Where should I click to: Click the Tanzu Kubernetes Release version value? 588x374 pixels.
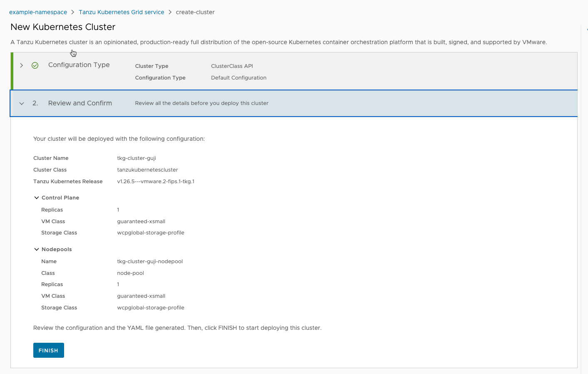156,182
